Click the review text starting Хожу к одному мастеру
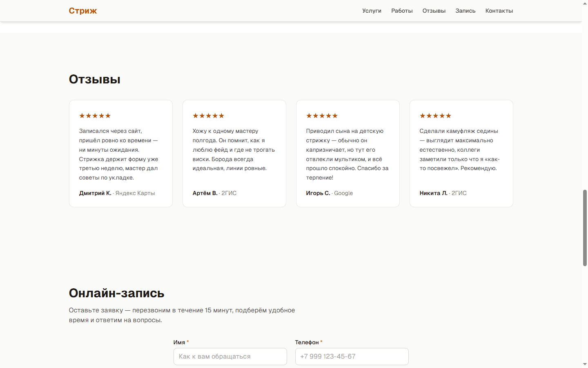This screenshot has width=588, height=368. click(234, 150)
